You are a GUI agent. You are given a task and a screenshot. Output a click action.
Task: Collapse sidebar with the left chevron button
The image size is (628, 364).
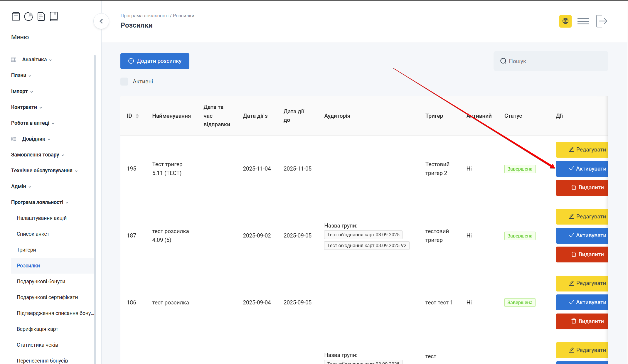click(101, 21)
